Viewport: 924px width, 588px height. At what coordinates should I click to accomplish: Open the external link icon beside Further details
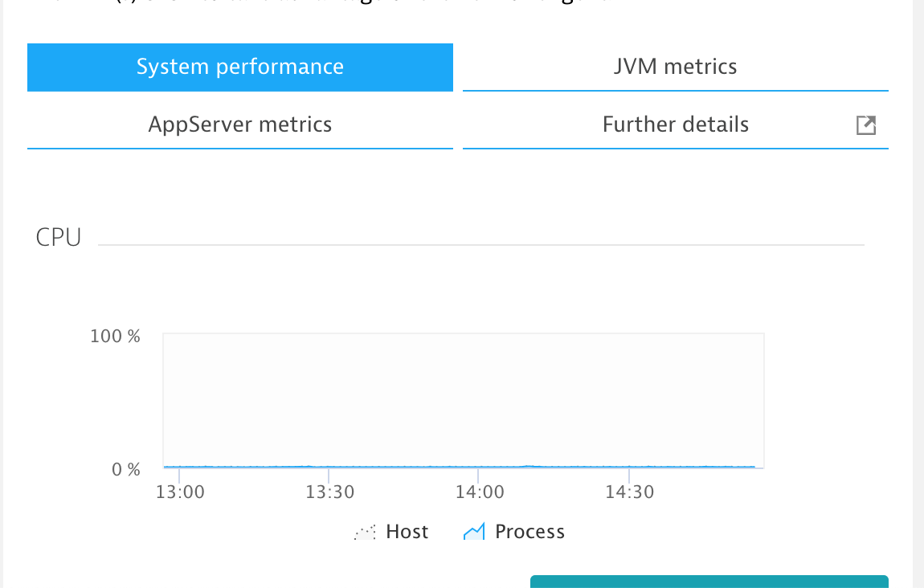pos(865,125)
